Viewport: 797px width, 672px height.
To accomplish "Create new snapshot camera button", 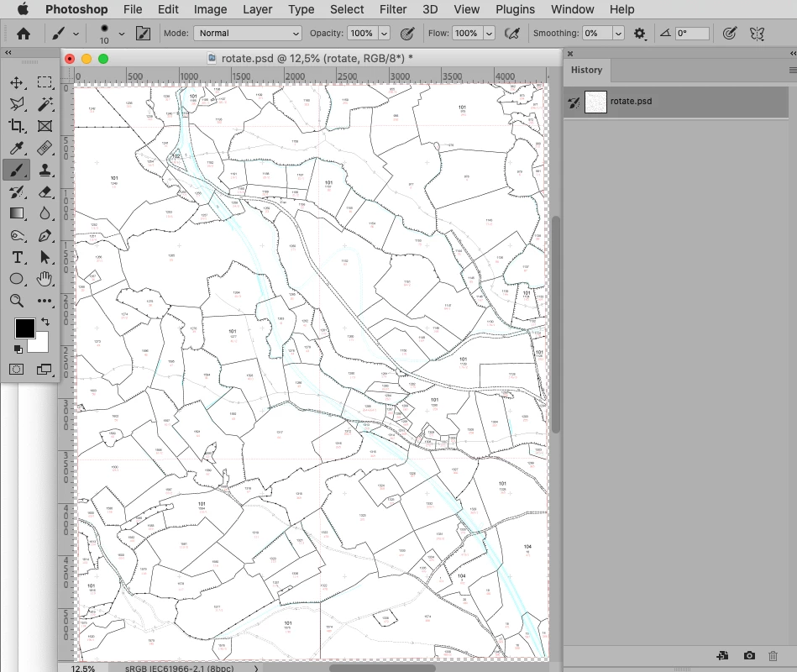I will coord(749,656).
